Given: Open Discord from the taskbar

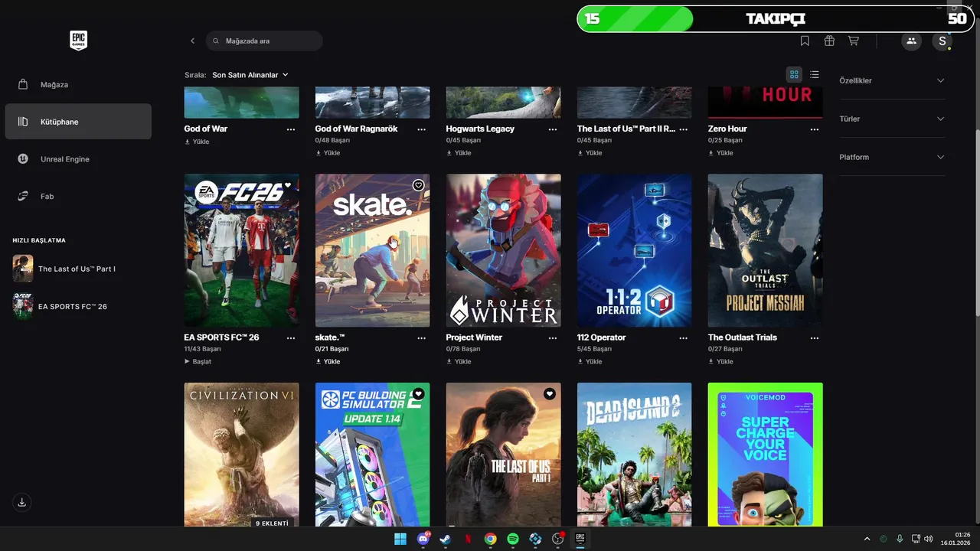Looking at the screenshot, I should (423, 539).
